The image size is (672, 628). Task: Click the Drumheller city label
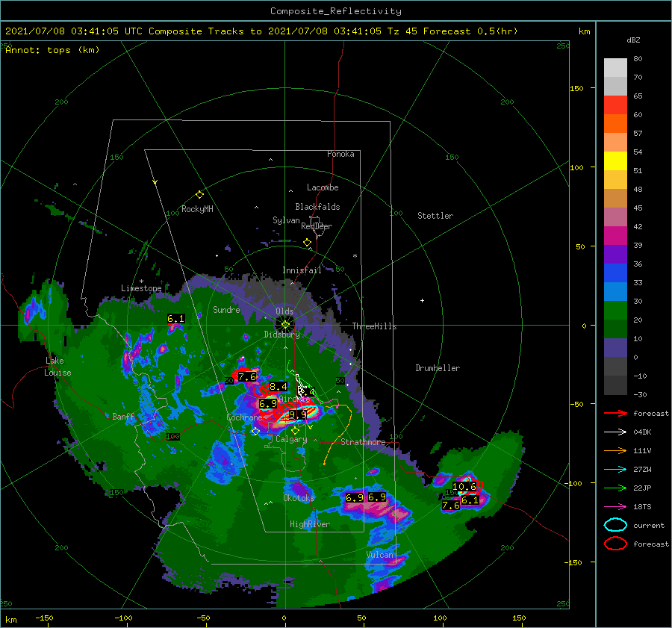tap(438, 368)
